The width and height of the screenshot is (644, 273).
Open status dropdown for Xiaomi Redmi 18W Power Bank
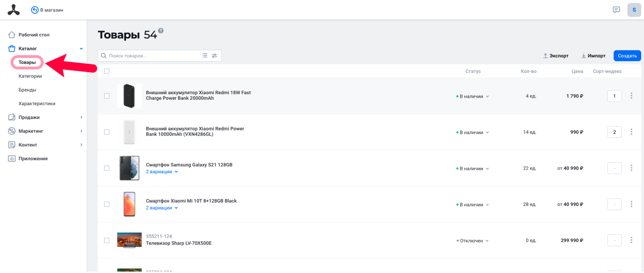pyautogui.click(x=473, y=97)
